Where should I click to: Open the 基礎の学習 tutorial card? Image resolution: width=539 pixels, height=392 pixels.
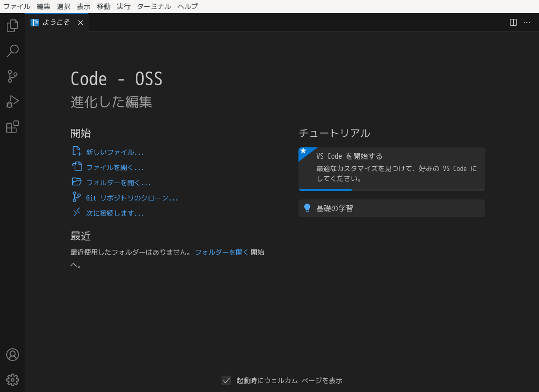[x=392, y=208]
